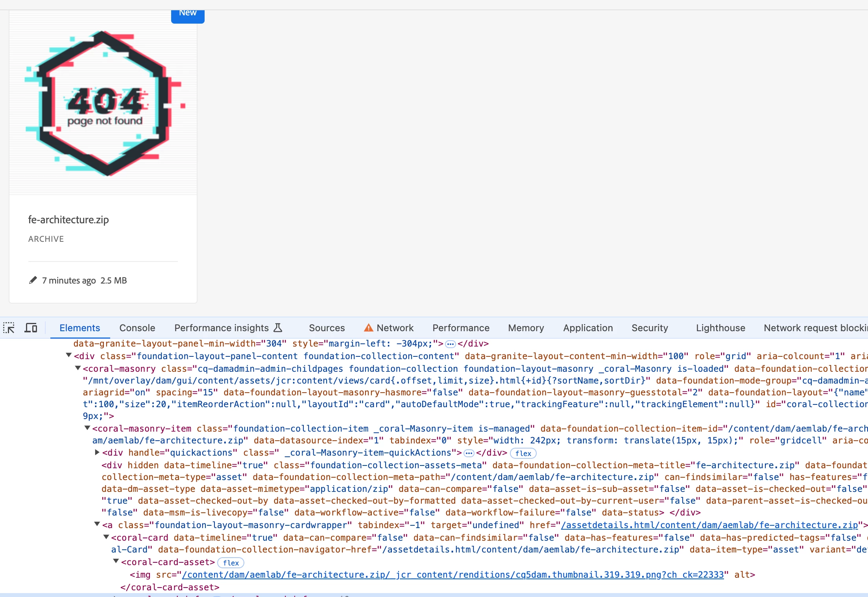Expand the quickactions div node
This screenshot has height=597, width=868.
[x=97, y=452]
